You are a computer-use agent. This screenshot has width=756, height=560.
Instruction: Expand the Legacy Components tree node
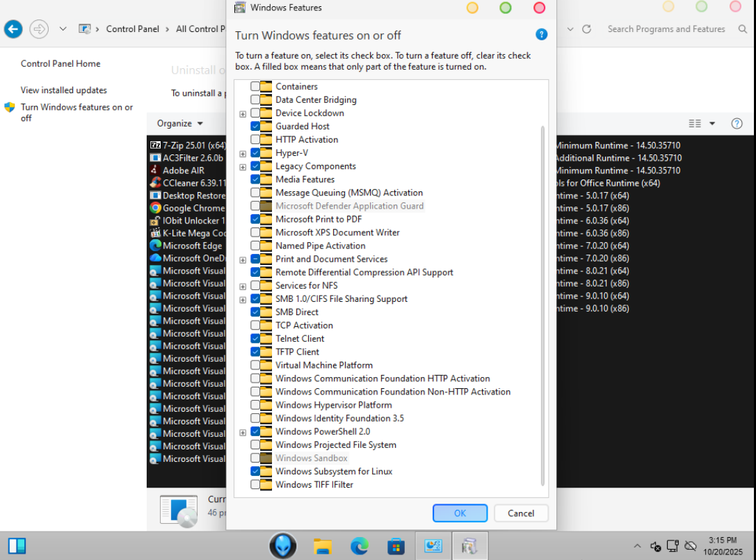pos(243,166)
